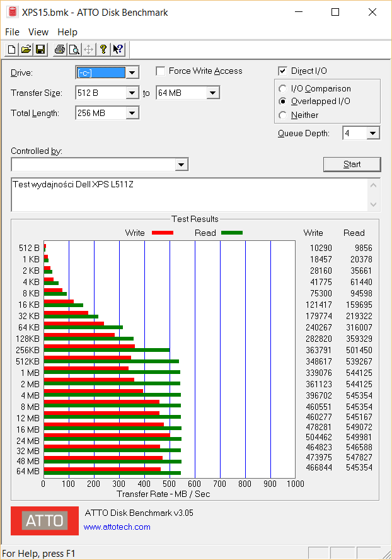
Task: Expand the Queue Depth dropdown
Action: point(372,133)
